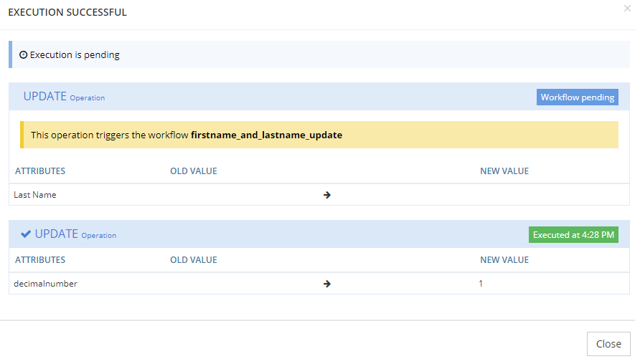635x364 pixels.
Task: Click ATTRIBUTES header in the Last Name table
Action: coord(40,171)
